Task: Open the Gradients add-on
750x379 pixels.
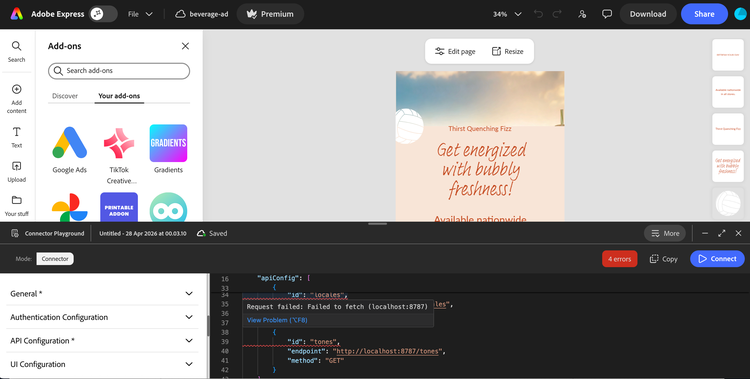Action: pos(168,149)
